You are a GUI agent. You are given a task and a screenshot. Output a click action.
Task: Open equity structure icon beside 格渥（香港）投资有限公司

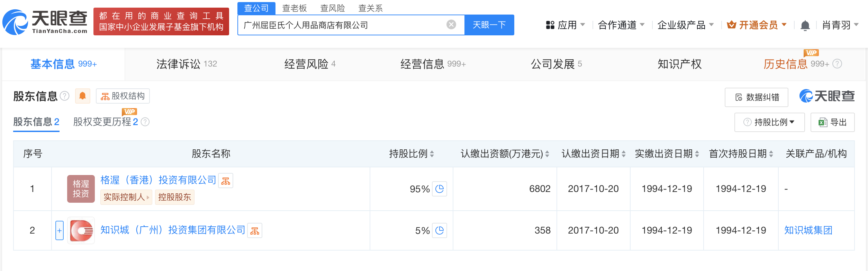tap(226, 181)
